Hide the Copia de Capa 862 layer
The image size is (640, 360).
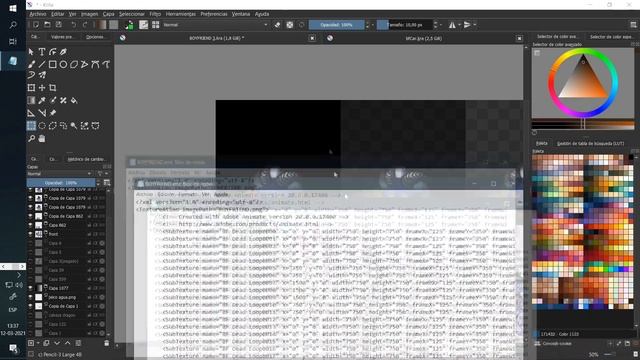[x=30, y=216]
